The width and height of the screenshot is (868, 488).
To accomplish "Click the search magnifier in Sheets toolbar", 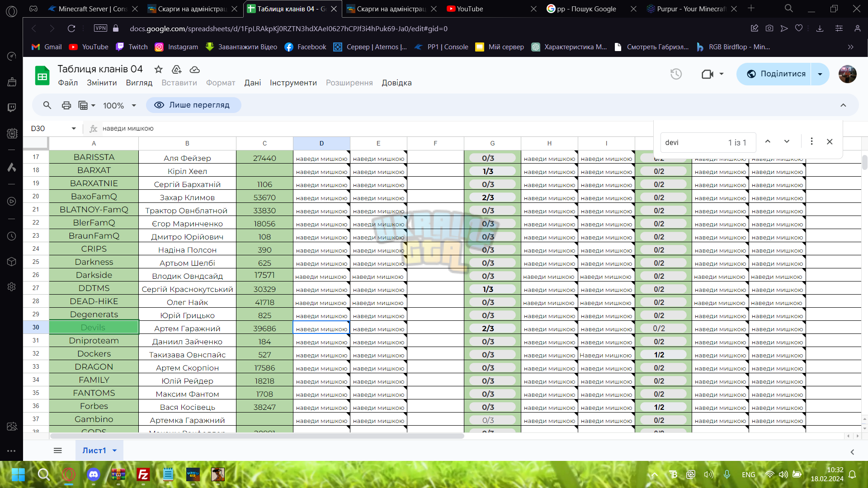I will click(x=47, y=105).
